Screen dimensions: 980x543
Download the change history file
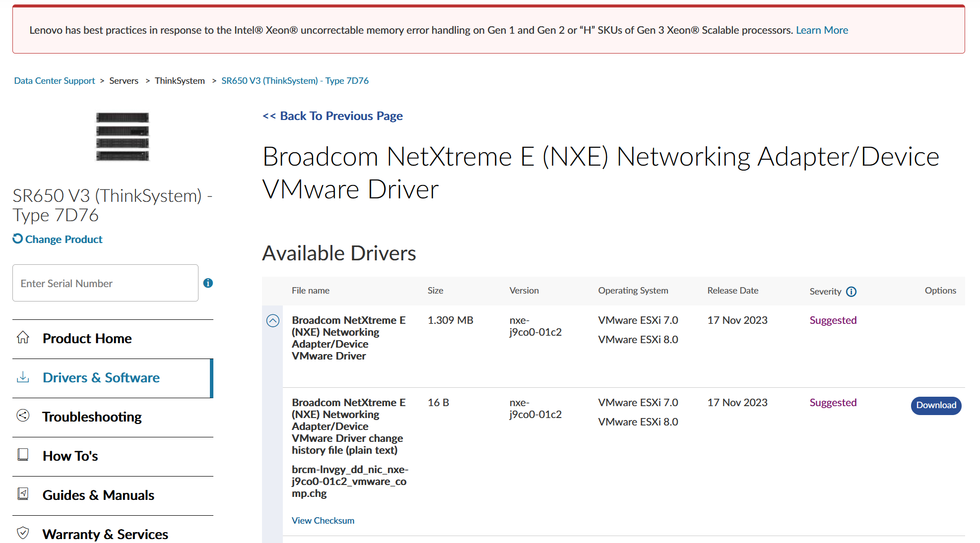[x=936, y=406]
